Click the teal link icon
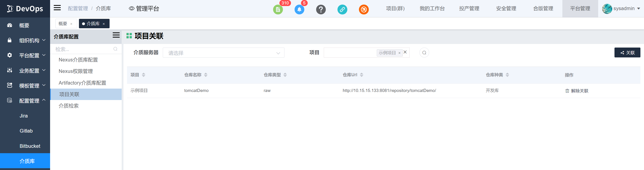Screen dimensions: 644x170 pos(342,9)
